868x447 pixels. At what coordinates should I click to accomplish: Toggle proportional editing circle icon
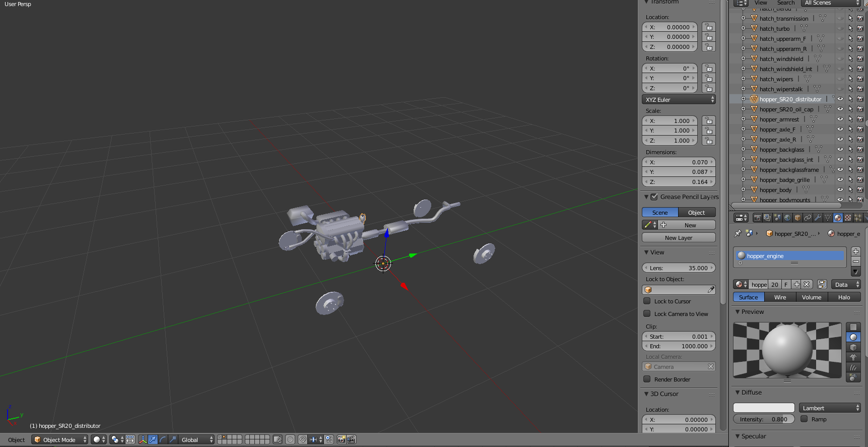290,439
